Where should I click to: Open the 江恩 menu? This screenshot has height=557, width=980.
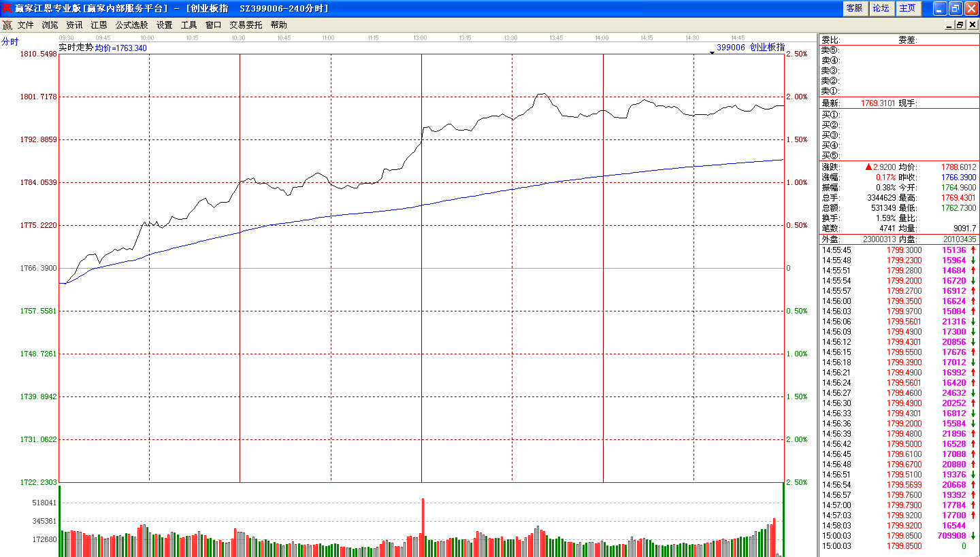(99, 24)
